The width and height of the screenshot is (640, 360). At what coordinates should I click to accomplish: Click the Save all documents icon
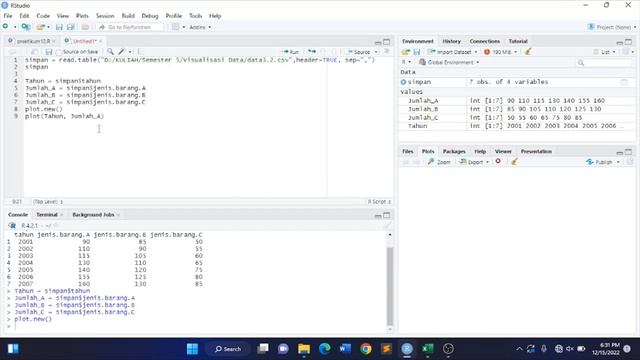coord(71,27)
